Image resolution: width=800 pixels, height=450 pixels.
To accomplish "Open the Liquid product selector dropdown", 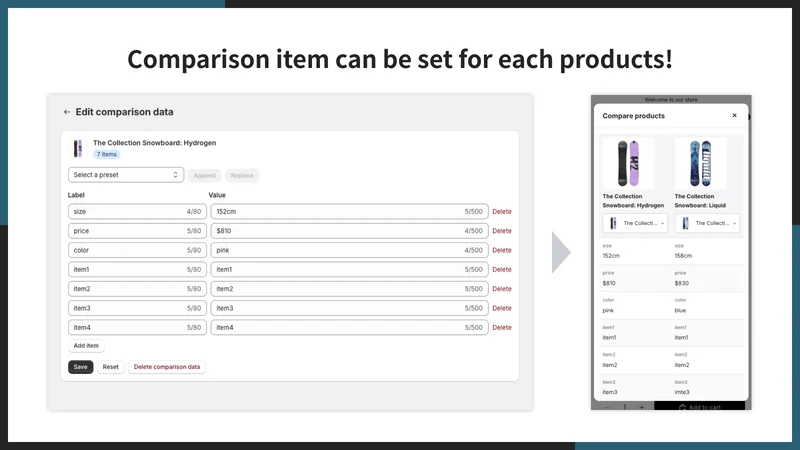I will tap(707, 223).
